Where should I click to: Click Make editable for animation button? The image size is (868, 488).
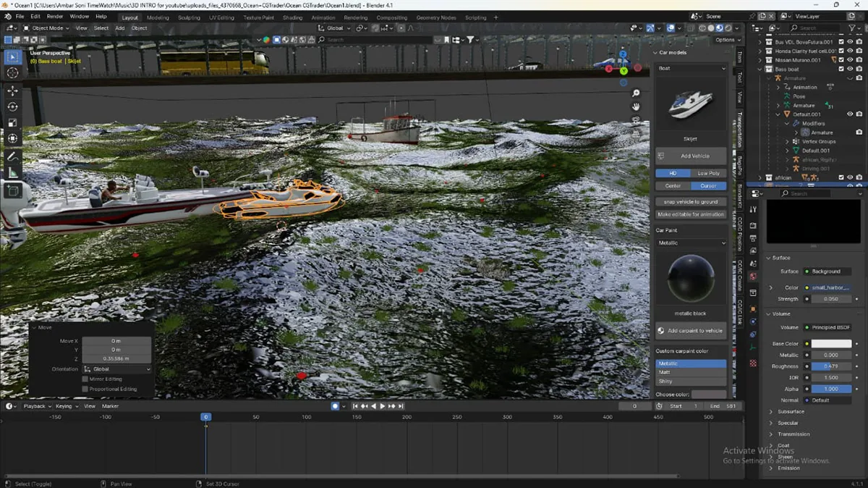click(x=691, y=214)
